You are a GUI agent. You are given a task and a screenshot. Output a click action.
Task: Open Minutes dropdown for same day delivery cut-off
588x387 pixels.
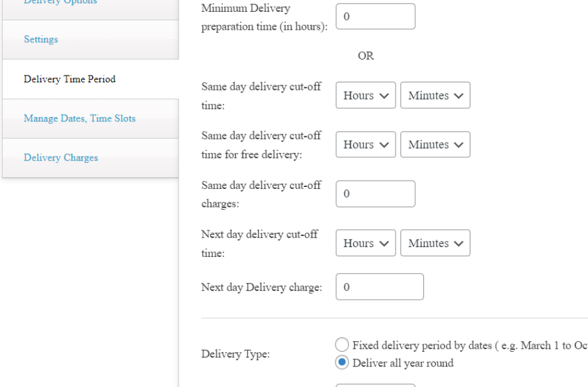point(435,95)
